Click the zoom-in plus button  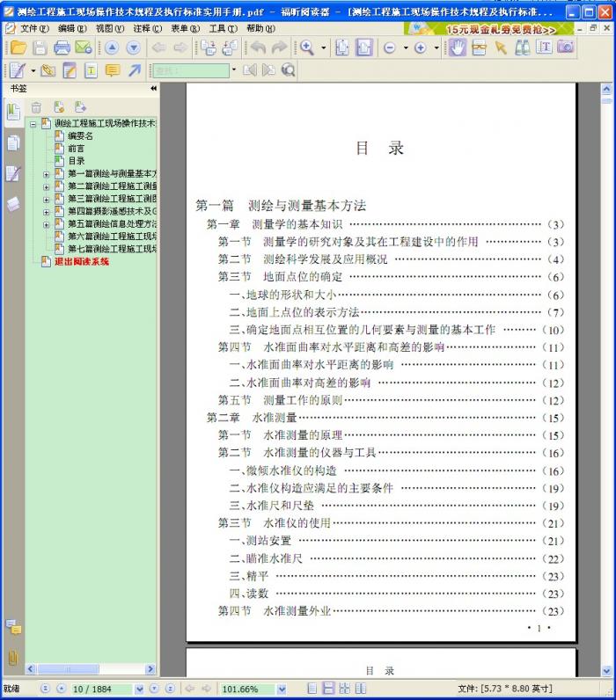[x=421, y=47]
